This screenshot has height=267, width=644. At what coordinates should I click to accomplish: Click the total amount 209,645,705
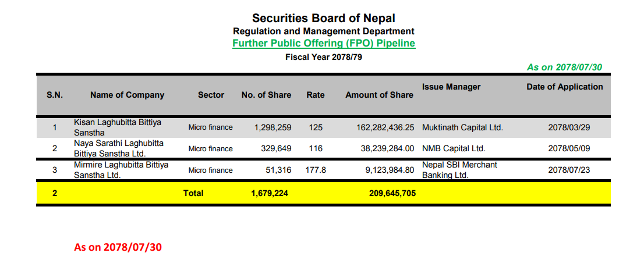point(392,193)
